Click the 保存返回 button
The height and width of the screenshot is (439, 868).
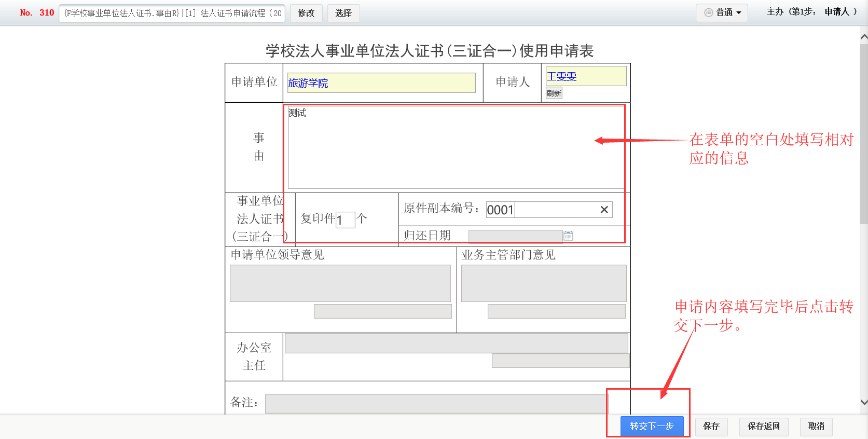763,426
